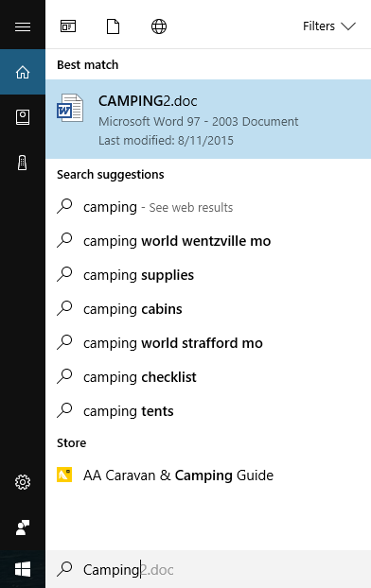The height and width of the screenshot is (588, 371).
Task: Filter results by Apps icon
Action: pos(68,26)
